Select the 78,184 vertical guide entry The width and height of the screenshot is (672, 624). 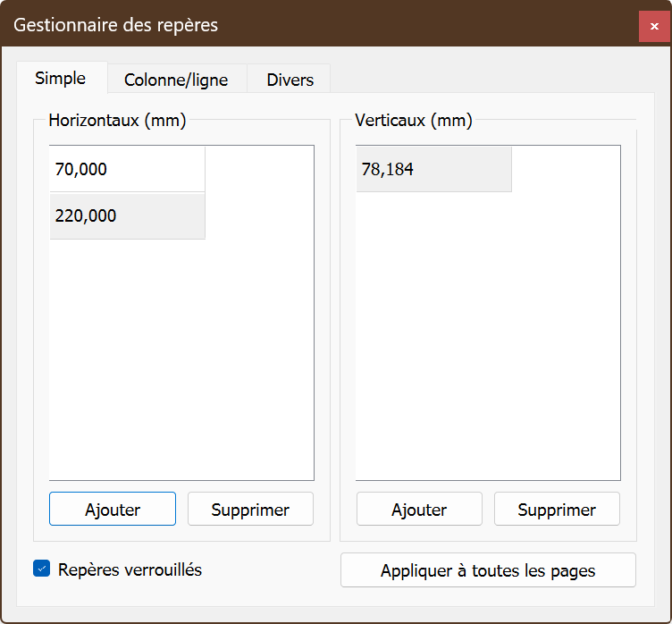point(433,169)
